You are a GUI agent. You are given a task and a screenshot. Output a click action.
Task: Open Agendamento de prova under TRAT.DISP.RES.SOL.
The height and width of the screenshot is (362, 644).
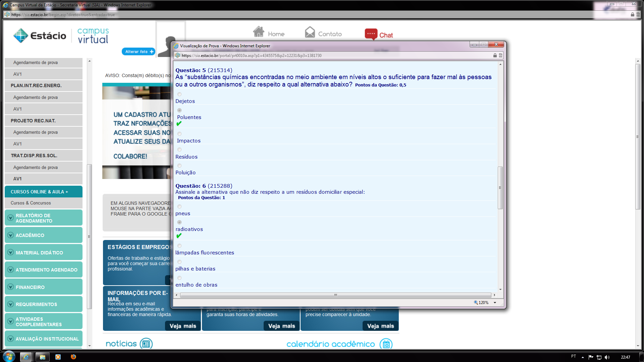click(44, 167)
